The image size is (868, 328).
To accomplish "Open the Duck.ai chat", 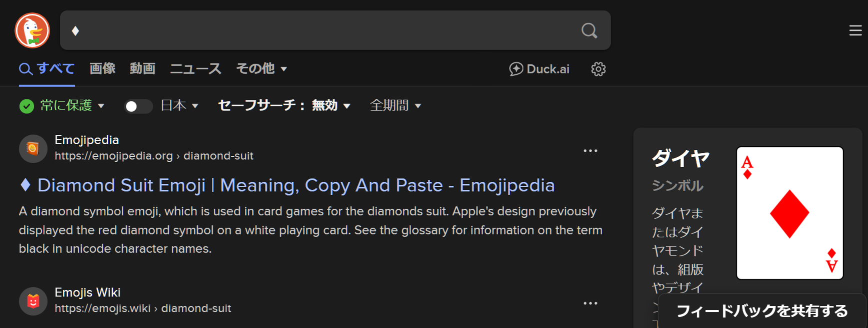I will tap(539, 69).
